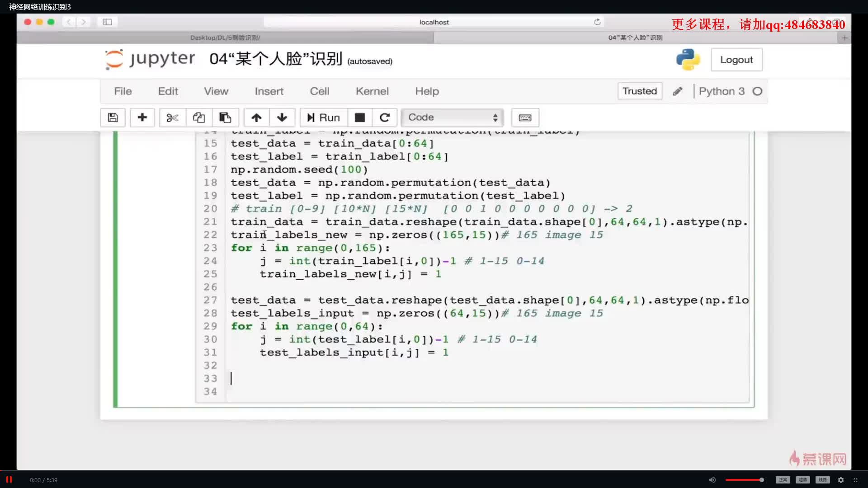Rename the notebook title 04"某个人脸"识别
868x488 pixels.
click(x=275, y=59)
